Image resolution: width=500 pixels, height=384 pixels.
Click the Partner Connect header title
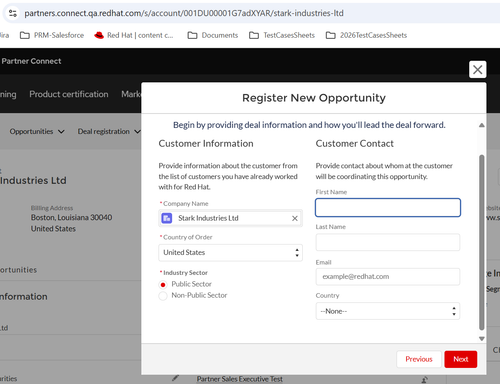31,61
